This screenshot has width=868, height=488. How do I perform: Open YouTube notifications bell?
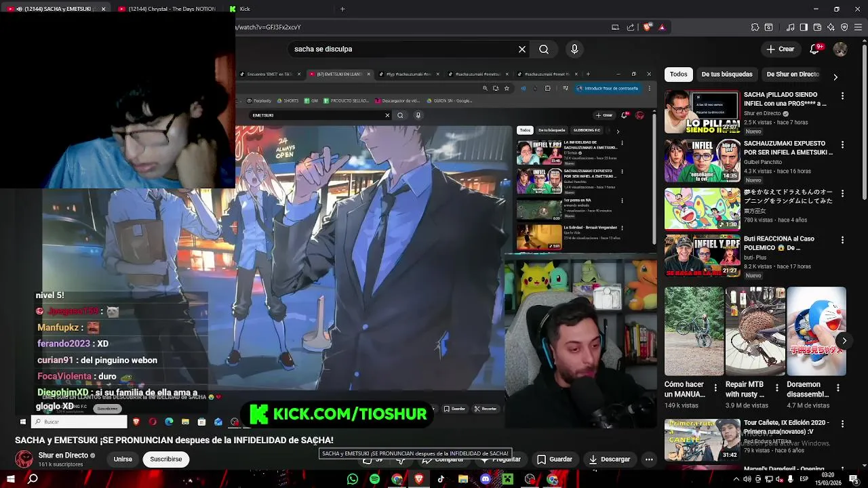pos(816,49)
